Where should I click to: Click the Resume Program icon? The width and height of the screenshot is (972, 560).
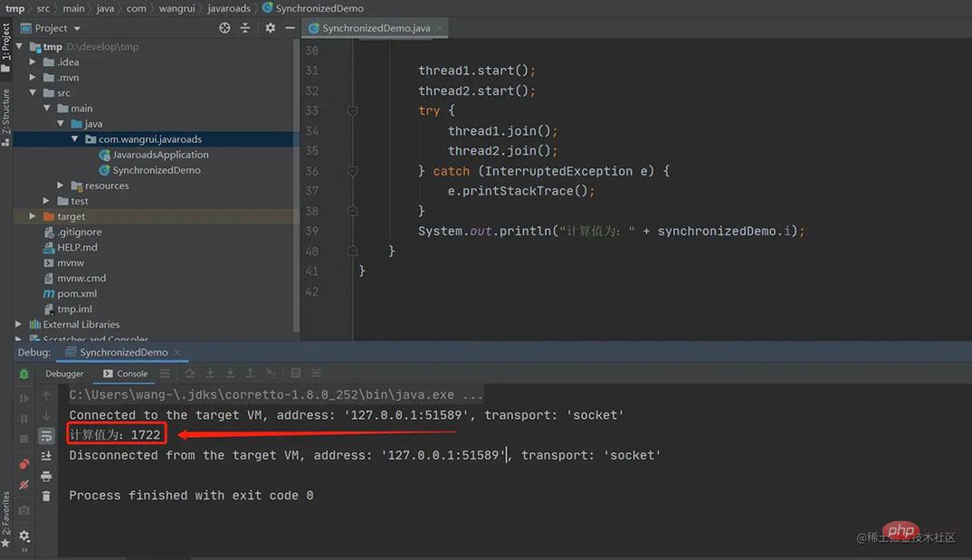pos(24,398)
